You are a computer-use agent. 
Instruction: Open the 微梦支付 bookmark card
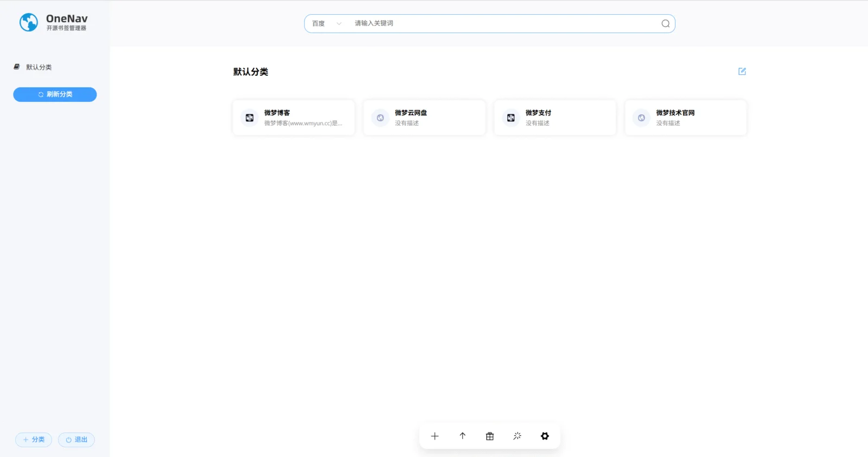(555, 117)
